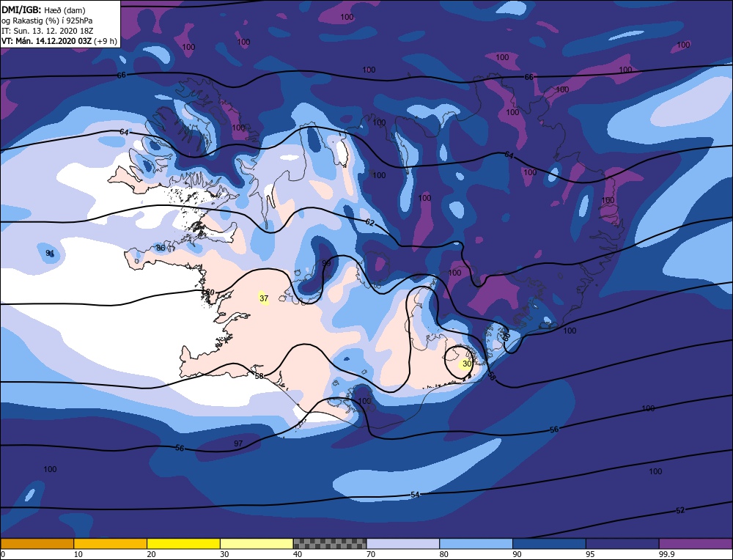Click the checkered gray 40–70 legend swatch
Viewport: 733px width, 560px height.
pyautogui.click(x=330, y=544)
